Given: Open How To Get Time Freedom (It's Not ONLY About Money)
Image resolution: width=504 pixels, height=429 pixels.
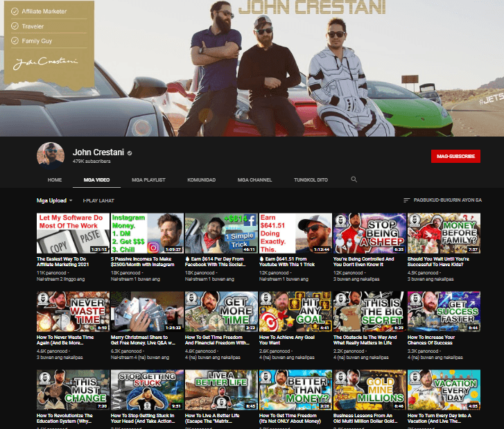Looking at the screenshot, I should click(290, 419).
